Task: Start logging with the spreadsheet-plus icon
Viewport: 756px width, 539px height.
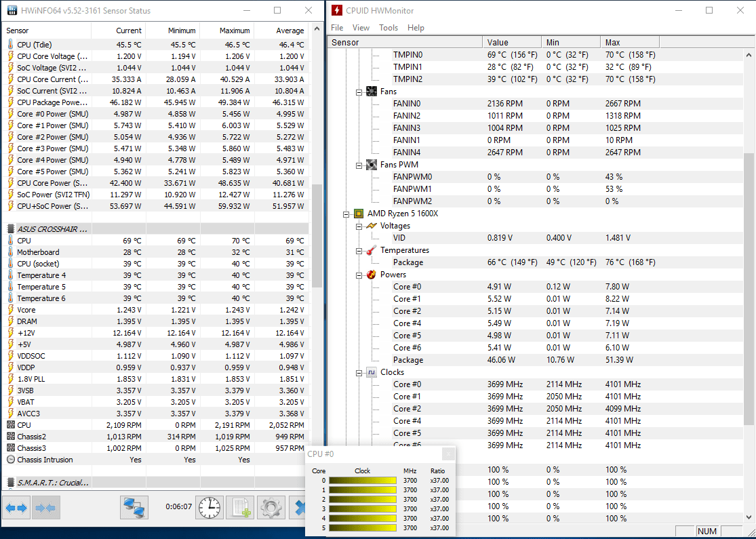Action: (x=240, y=508)
